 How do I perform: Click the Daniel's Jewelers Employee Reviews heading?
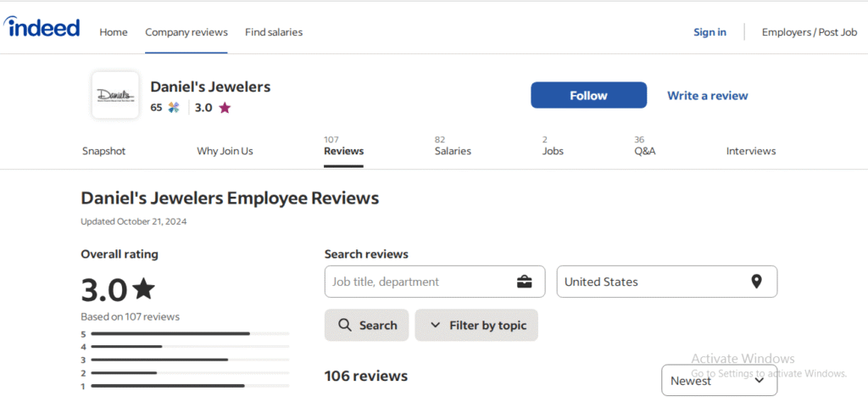pos(230,198)
